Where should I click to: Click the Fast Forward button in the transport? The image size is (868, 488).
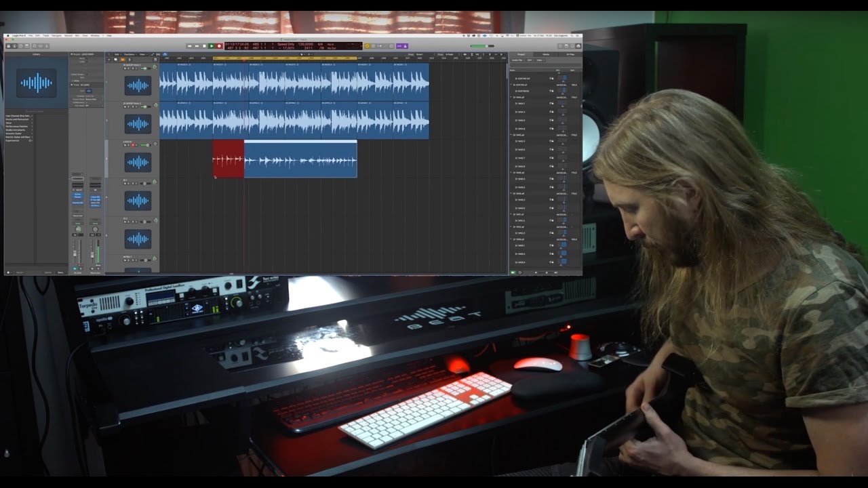coord(197,46)
